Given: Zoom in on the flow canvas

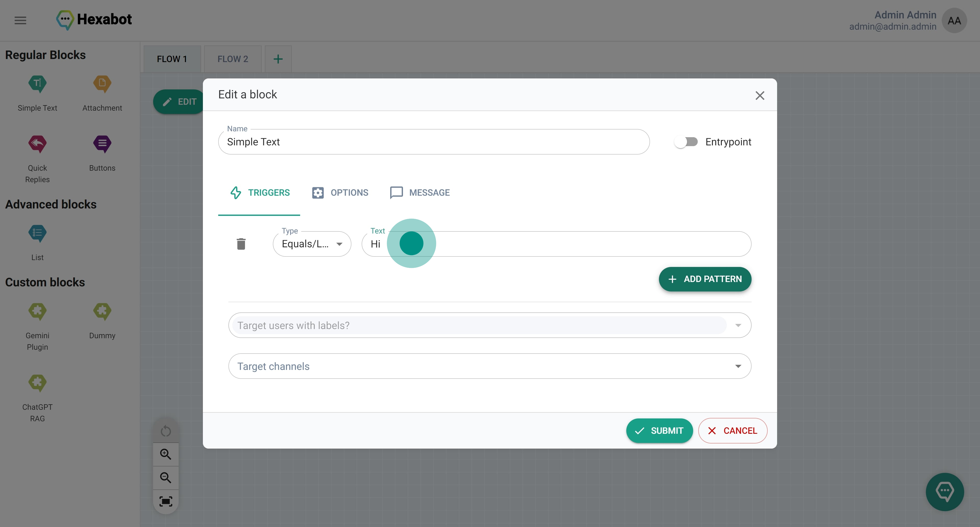Looking at the screenshot, I should pos(165,454).
